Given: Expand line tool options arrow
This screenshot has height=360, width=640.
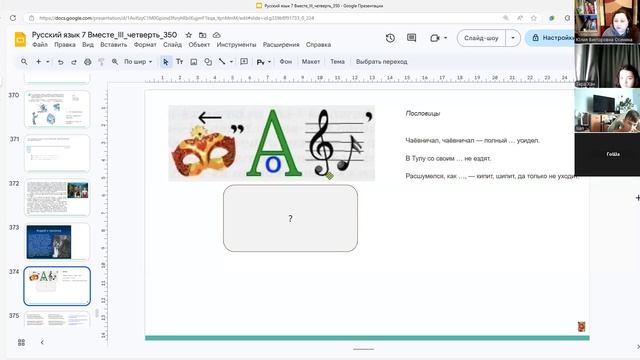Looking at the screenshot, I should (231, 62).
